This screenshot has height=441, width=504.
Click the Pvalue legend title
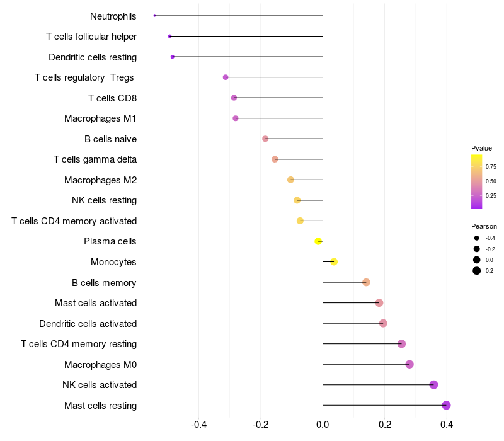pyautogui.click(x=481, y=148)
